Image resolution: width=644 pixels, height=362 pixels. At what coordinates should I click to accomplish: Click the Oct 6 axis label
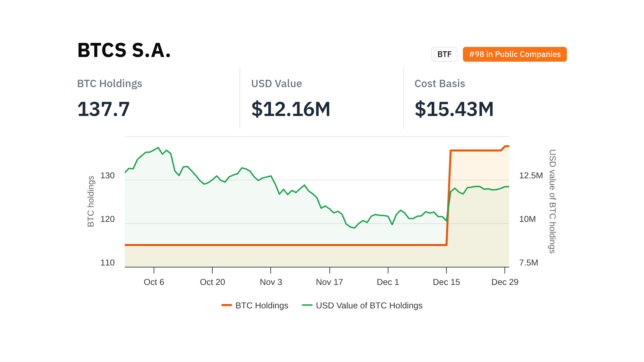tap(154, 282)
